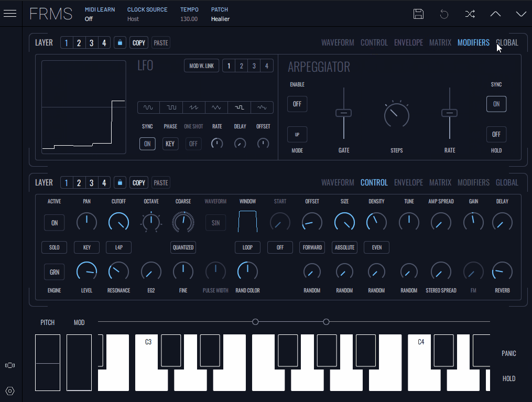Viewport: 532px width, 402px height.
Task: Select the sine LFO waveform shape
Action: (148, 107)
